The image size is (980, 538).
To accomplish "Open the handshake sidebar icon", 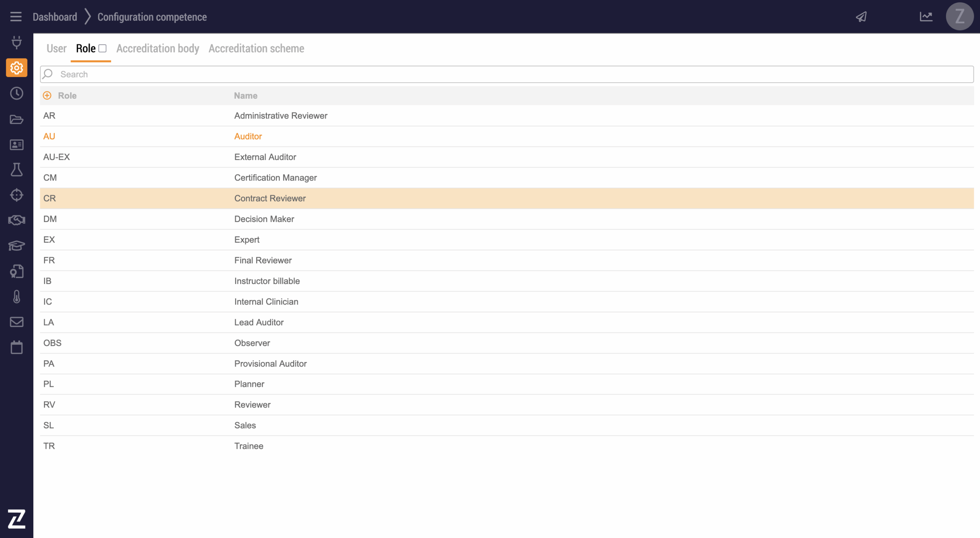I will [16, 220].
